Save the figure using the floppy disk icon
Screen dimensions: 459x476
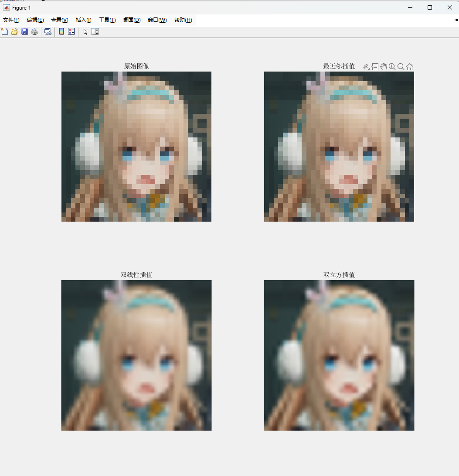[24, 31]
